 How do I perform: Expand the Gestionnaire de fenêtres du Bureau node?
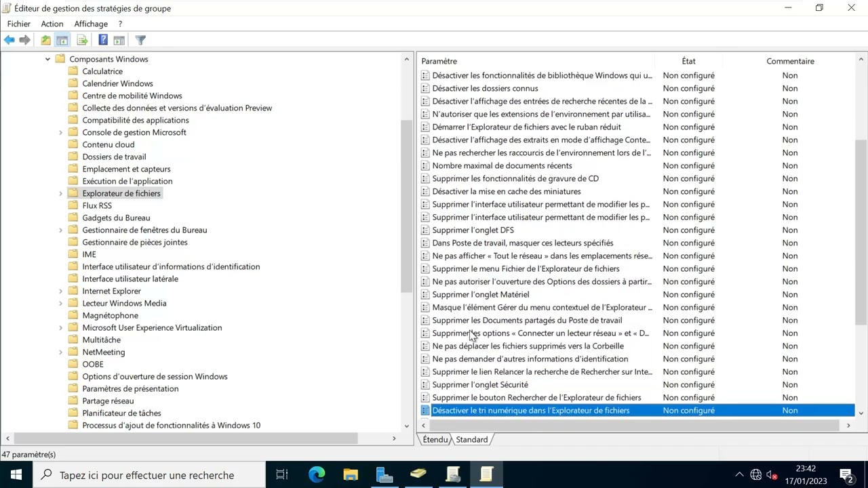click(60, 230)
